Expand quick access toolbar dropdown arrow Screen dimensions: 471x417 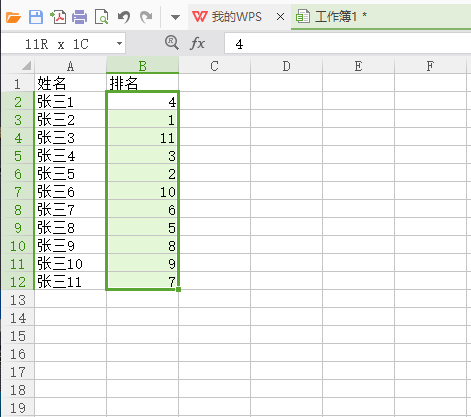click(x=175, y=17)
